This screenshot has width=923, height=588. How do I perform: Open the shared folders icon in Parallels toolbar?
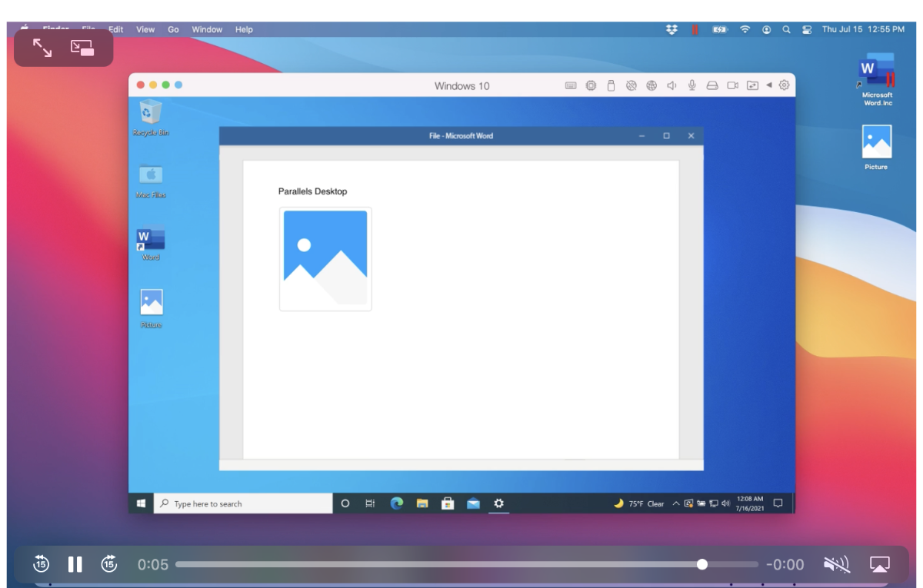pyautogui.click(x=752, y=85)
